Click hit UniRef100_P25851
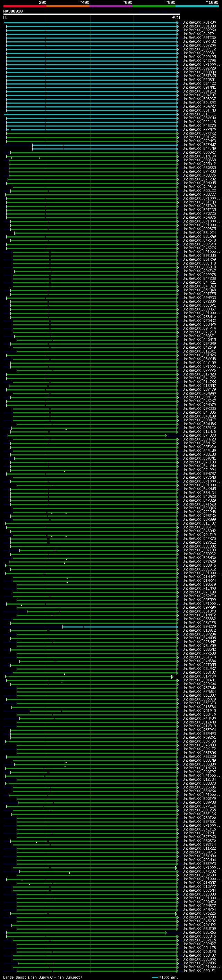The width and height of the screenshot is (222, 980). [x=199, y=80]
